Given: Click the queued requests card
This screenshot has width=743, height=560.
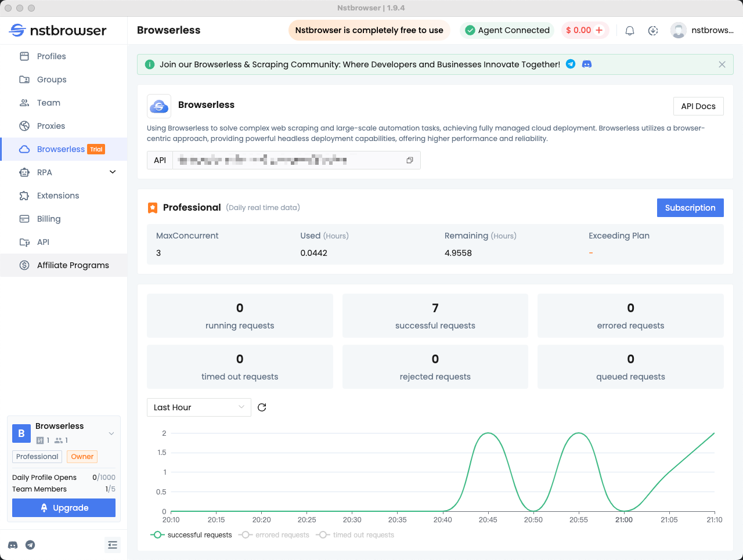Looking at the screenshot, I should (x=630, y=367).
